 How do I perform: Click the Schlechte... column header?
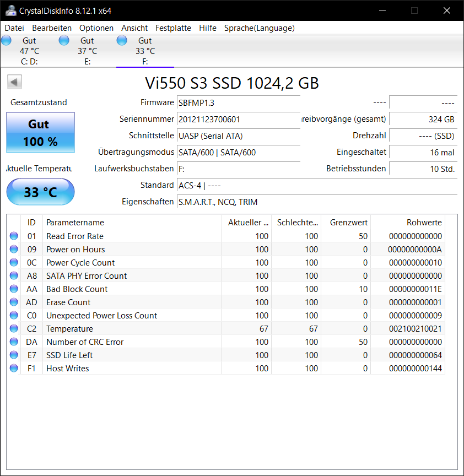(x=296, y=222)
